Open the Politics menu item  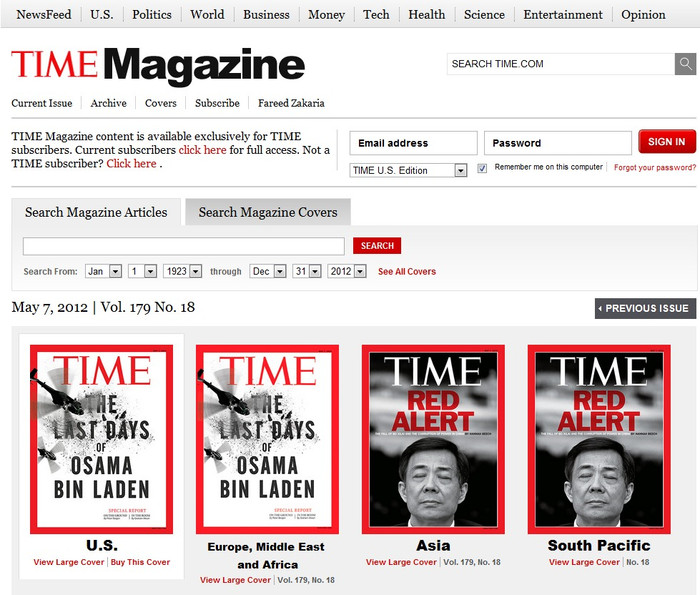(152, 14)
